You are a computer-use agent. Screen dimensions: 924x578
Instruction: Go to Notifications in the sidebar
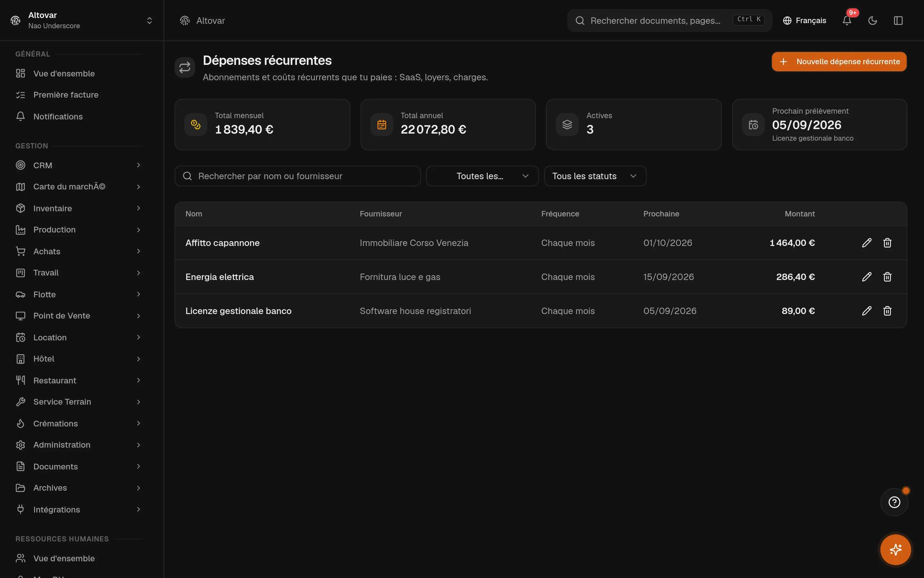tap(79, 117)
